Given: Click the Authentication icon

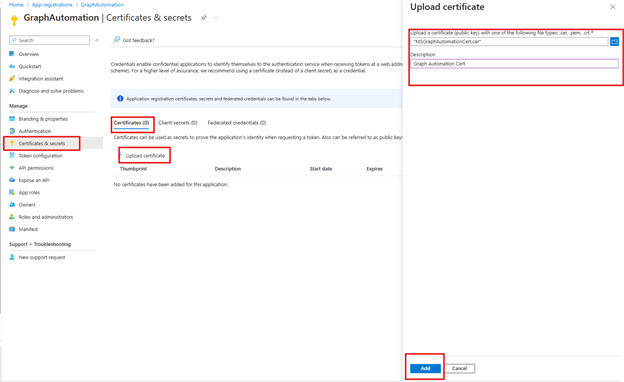Looking at the screenshot, I should click(x=12, y=131).
